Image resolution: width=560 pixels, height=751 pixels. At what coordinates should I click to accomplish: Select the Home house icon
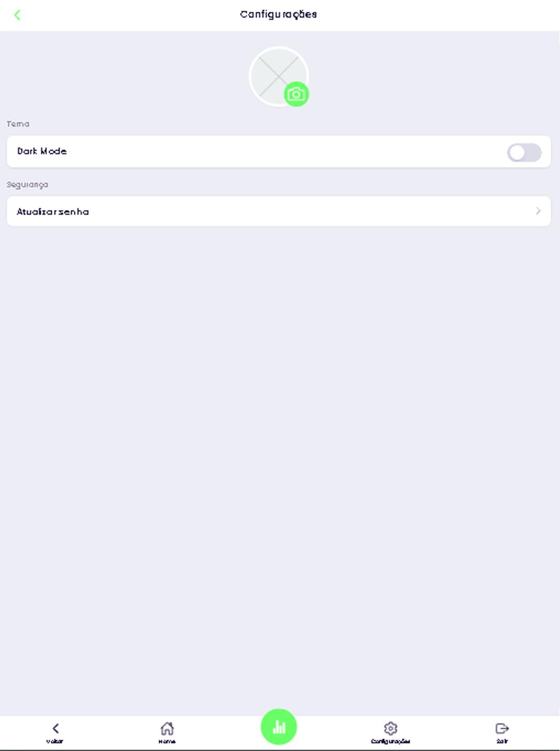pyautogui.click(x=167, y=728)
